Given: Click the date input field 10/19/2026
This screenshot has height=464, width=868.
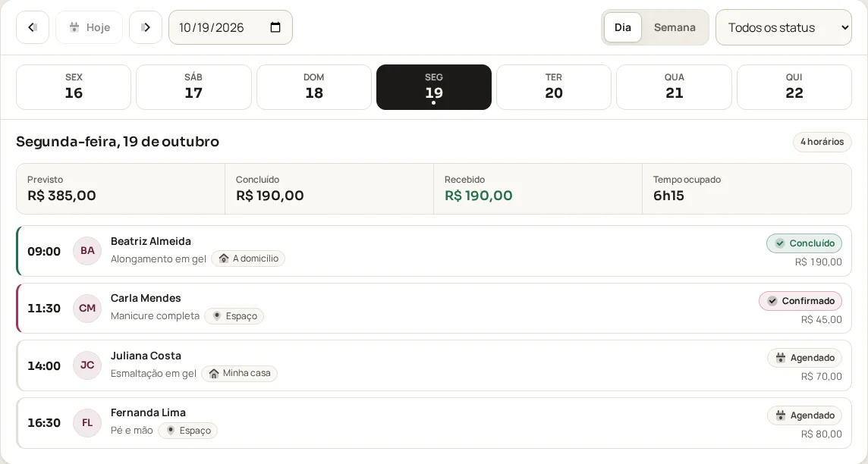Looking at the screenshot, I should point(231,27).
